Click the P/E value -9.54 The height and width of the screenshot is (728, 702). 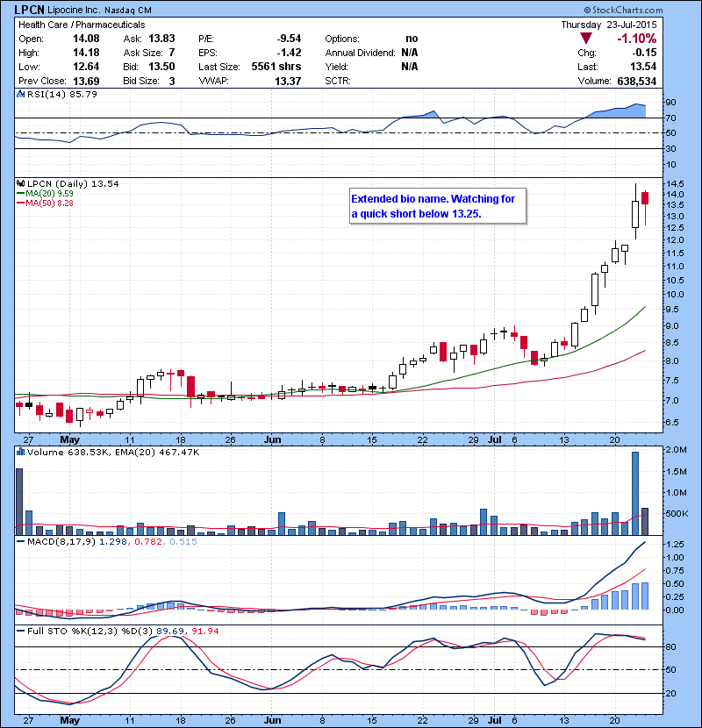[289, 39]
